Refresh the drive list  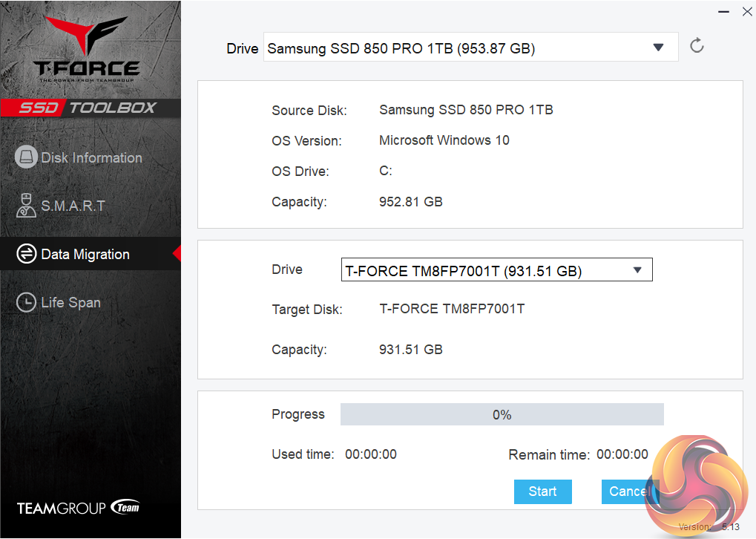pos(697,46)
